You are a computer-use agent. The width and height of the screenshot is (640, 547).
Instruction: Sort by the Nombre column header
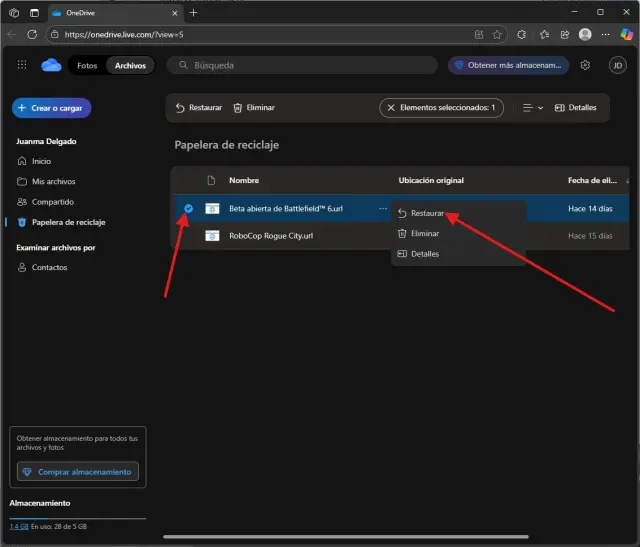[x=244, y=180]
